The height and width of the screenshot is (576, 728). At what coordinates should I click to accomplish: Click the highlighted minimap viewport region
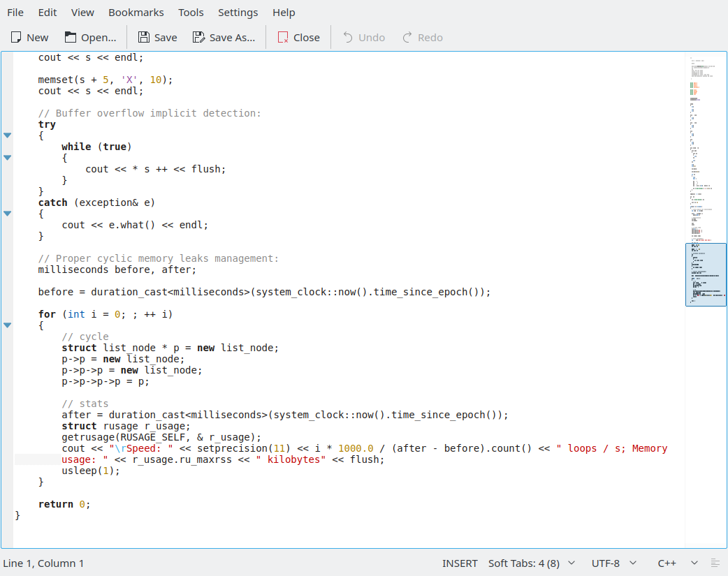(706, 274)
